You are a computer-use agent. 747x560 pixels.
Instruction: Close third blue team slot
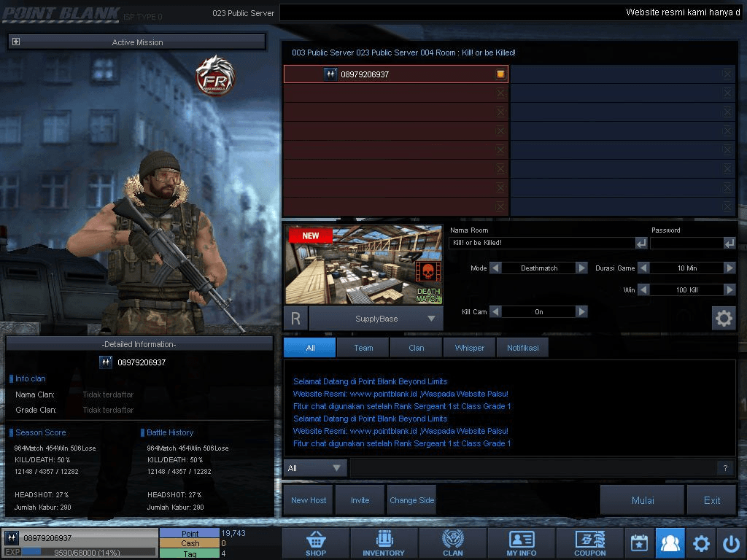coord(727,112)
